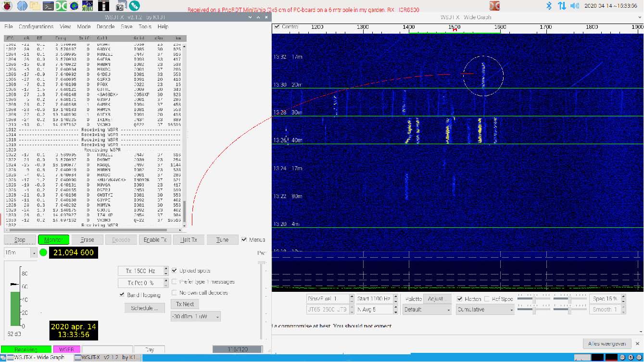Open the Cumulative spectrum dropdown
The image size is (644, 362).
[x=485, y=310]
